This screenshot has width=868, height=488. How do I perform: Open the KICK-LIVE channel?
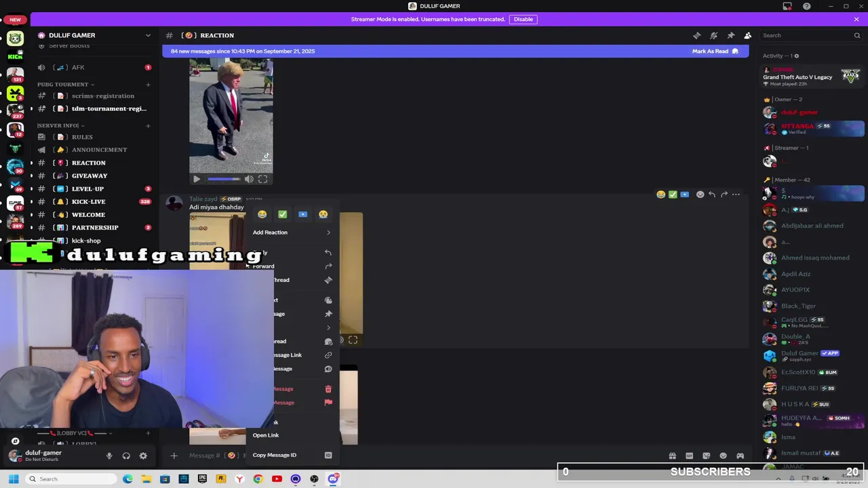point(94,201)
